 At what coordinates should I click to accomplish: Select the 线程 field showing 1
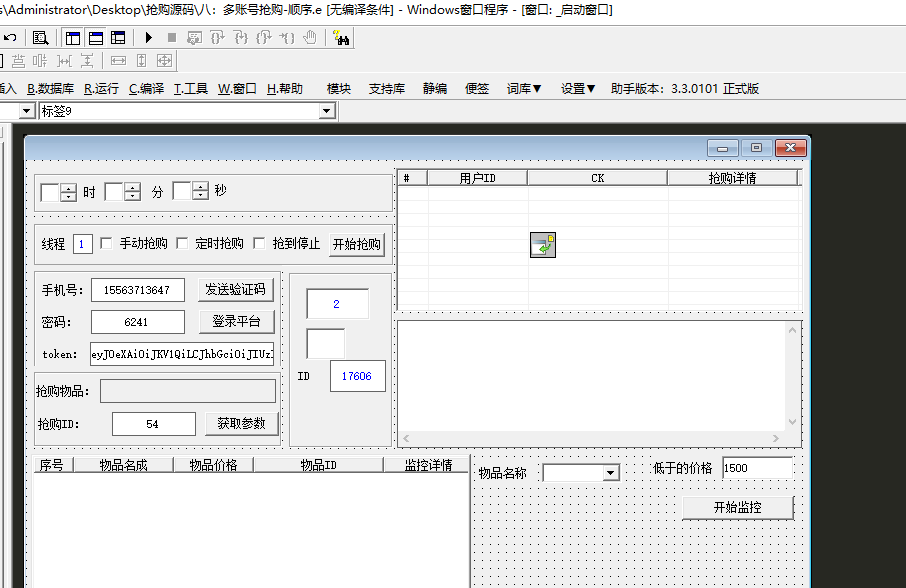(83, 244)
